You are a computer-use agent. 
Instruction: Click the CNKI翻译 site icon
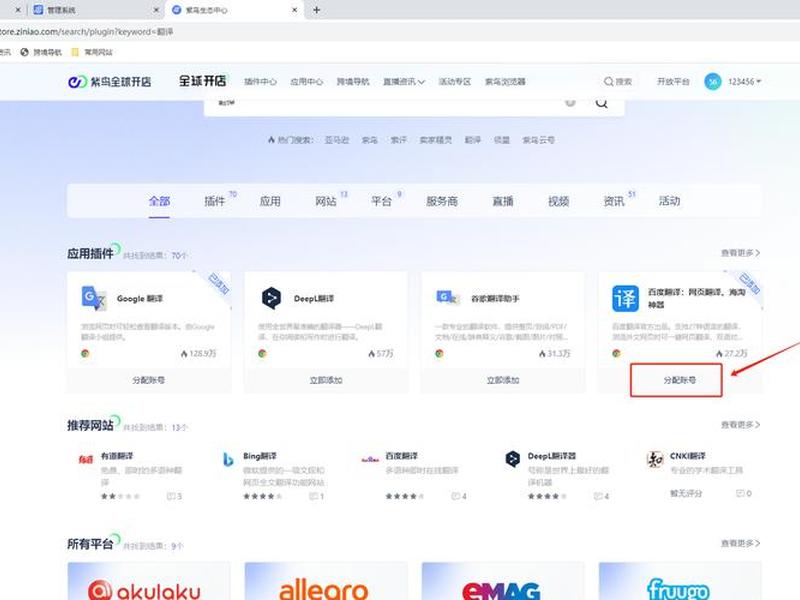pyautogui.click(x=655, y=459)
